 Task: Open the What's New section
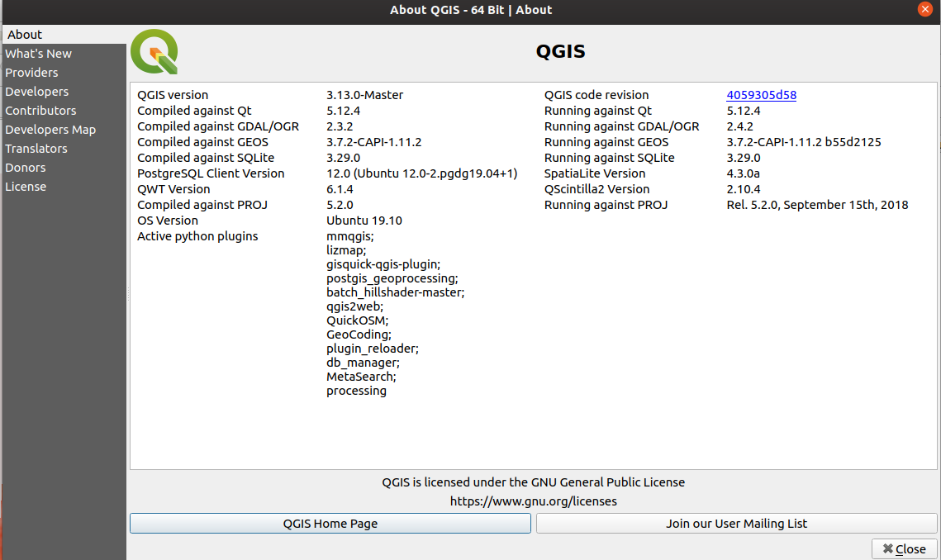click(x=38, y=53)
